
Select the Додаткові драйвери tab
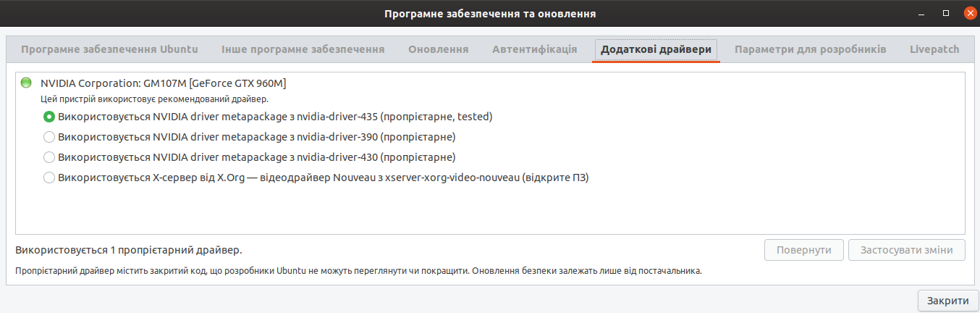(656, 49)
